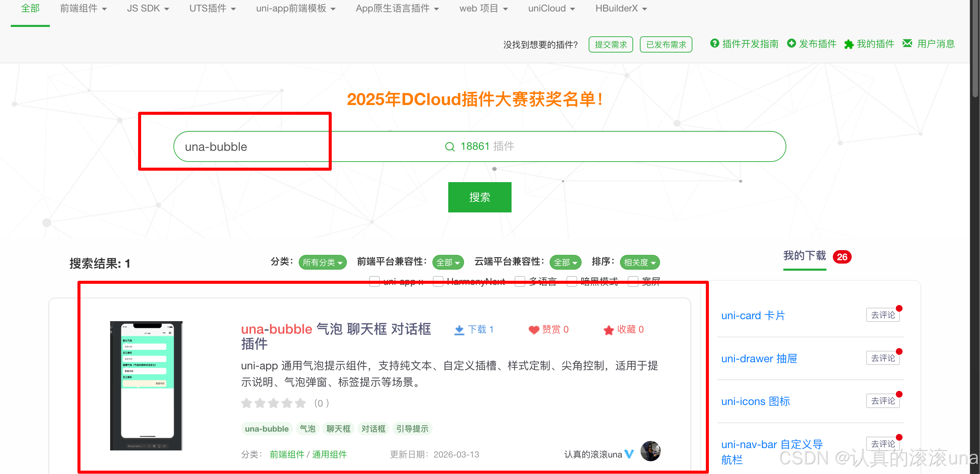This screenshot has width=980, height=474.
Task: Click the 提交需求 button
Action: 611,44
